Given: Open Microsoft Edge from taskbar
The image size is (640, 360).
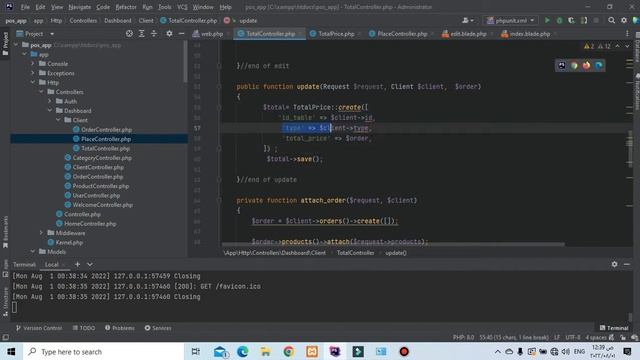Looking at the screenshot, I should point(242,351).
